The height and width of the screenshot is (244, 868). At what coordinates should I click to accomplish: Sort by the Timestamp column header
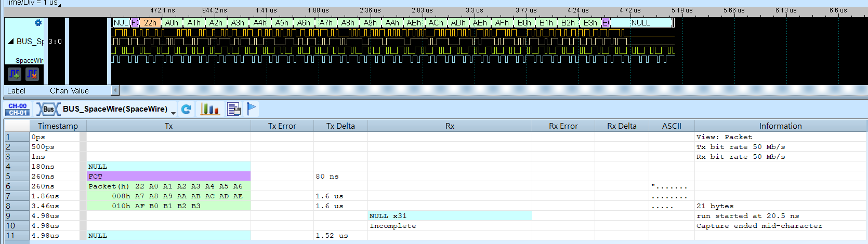(x=58, y=126)
